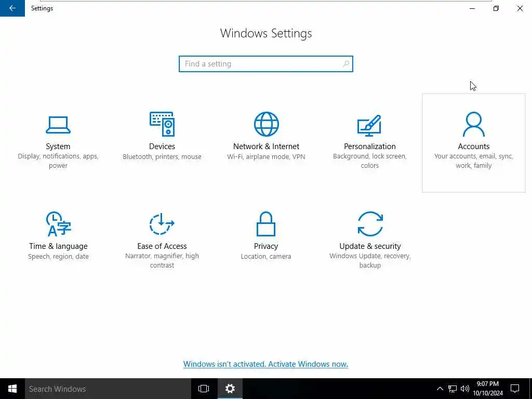Minimize the Settings window
The width and height of the screenshot is (532, 399).
(472, 8)
